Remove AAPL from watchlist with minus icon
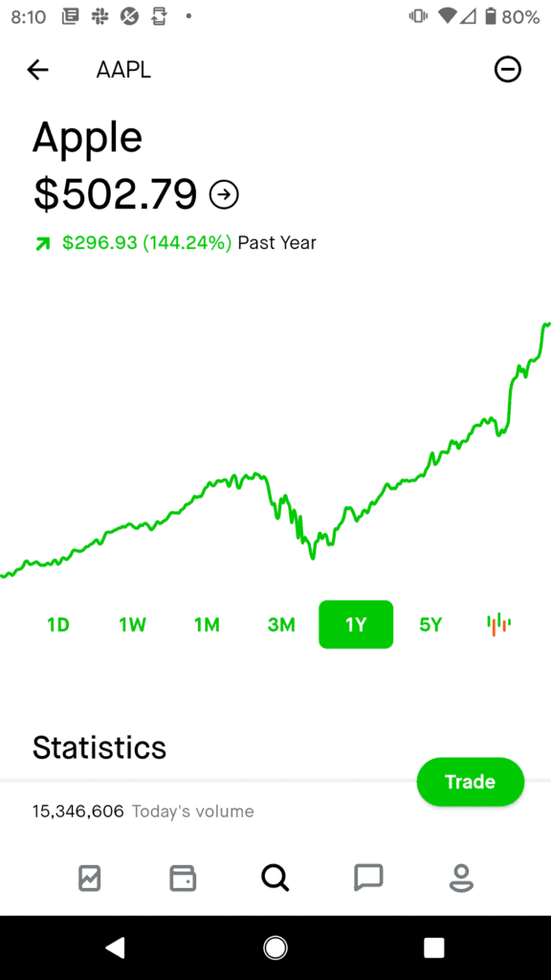This screenshot has height=980, width=551. (x=508, y=69)
